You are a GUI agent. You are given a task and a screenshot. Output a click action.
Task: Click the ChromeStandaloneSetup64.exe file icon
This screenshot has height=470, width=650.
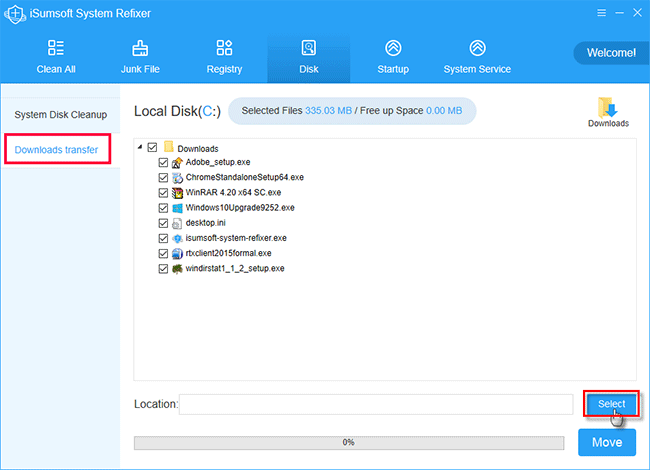coord(177,178)
